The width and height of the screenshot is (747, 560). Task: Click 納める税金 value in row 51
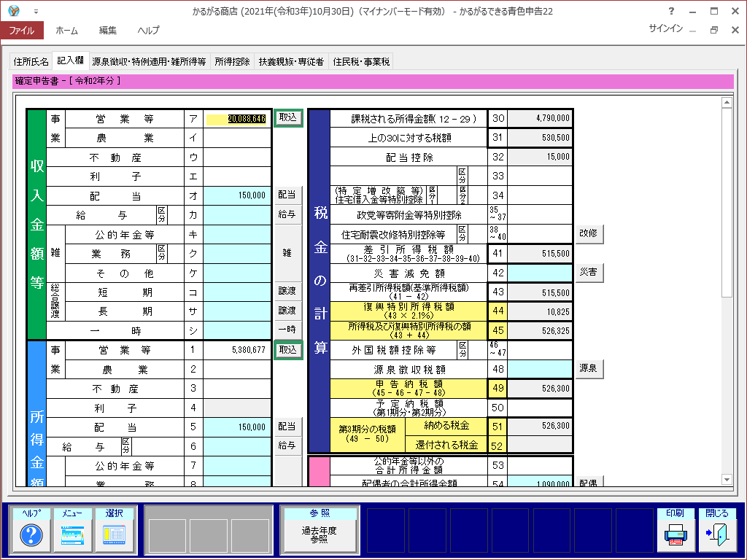coord(540,426)
